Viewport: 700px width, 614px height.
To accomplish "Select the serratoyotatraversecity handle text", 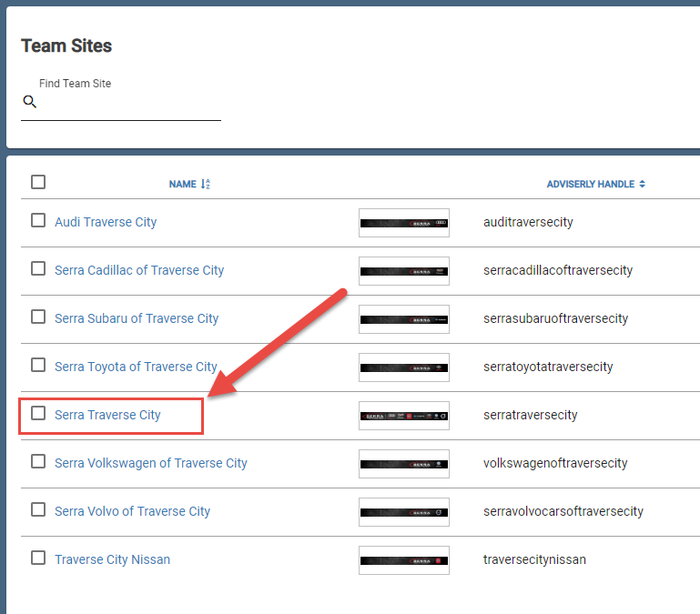I will [548, 367].
